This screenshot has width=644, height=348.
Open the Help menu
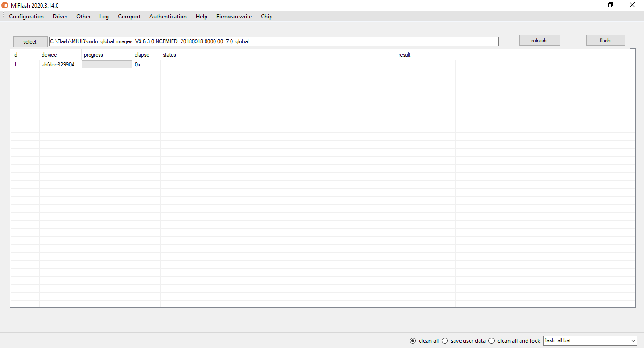coord(201,17)
